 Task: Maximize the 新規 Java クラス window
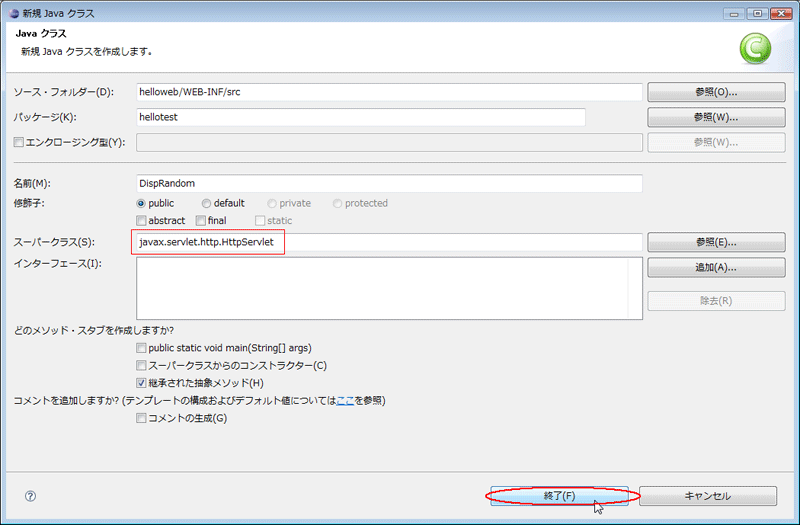(757, 14)
